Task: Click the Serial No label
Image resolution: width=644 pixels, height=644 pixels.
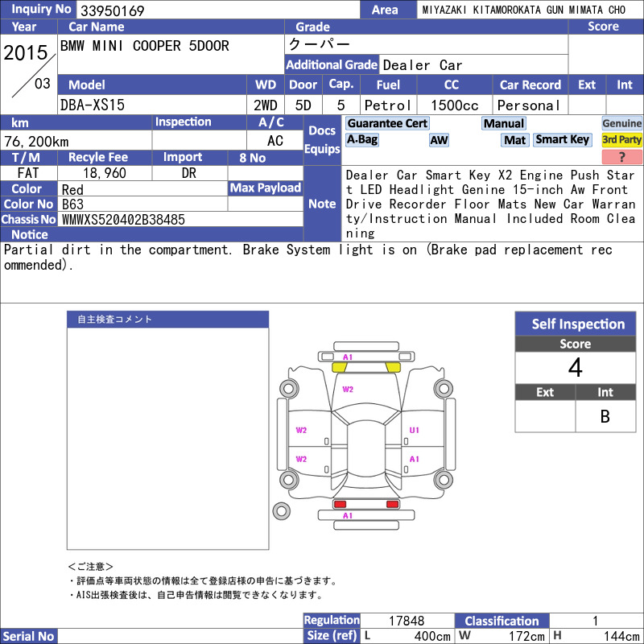Action: pyautogui.click(x=29, y=636)
